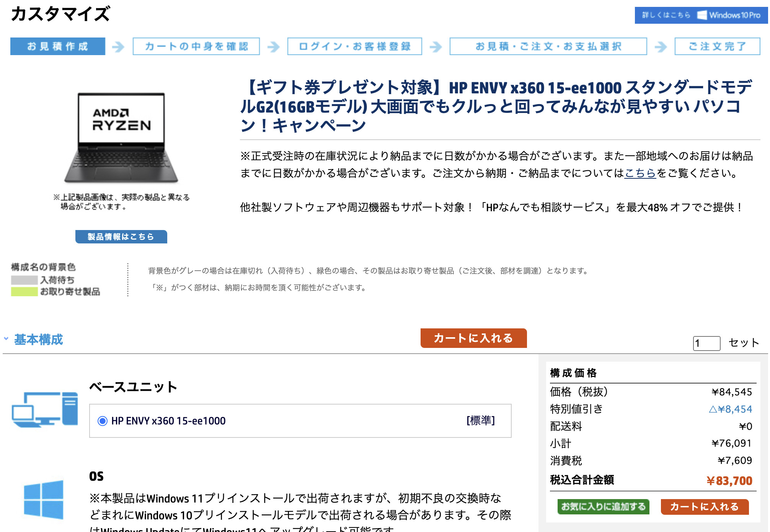The width and height of the screenshot is (770, 532).
Task: Select the お見積・ご注文・お支払選択 step tab
Action: [548, 46]
